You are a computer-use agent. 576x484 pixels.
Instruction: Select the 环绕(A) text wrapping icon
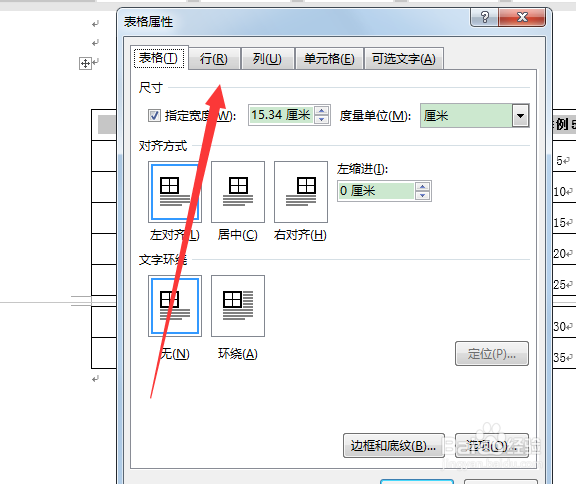(238, 306)
